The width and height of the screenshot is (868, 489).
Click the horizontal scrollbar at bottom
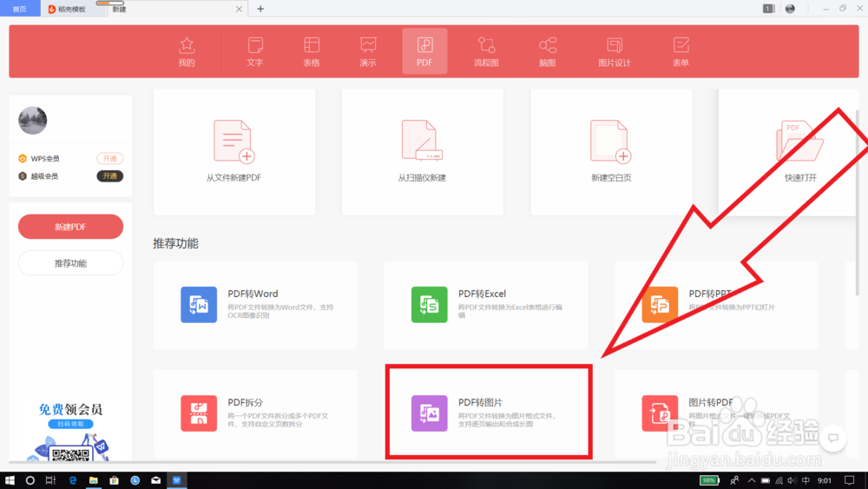332,462
